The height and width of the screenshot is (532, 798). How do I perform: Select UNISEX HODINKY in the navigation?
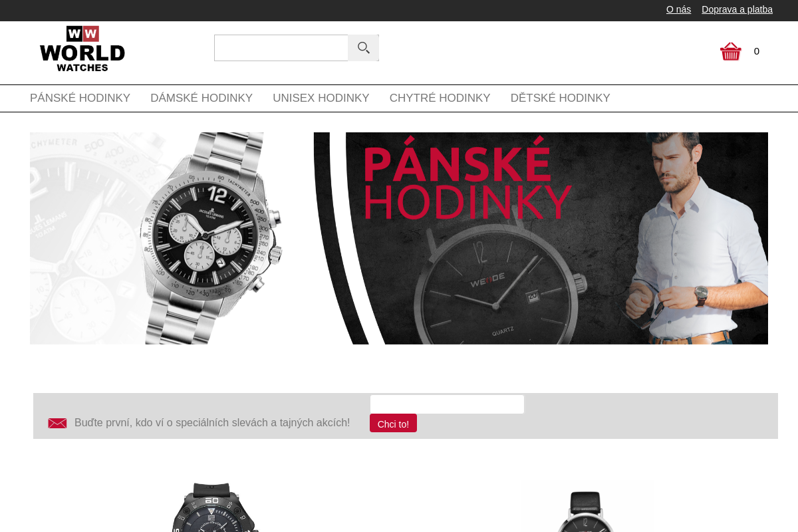pyautogui.click(x=321, y=98)
